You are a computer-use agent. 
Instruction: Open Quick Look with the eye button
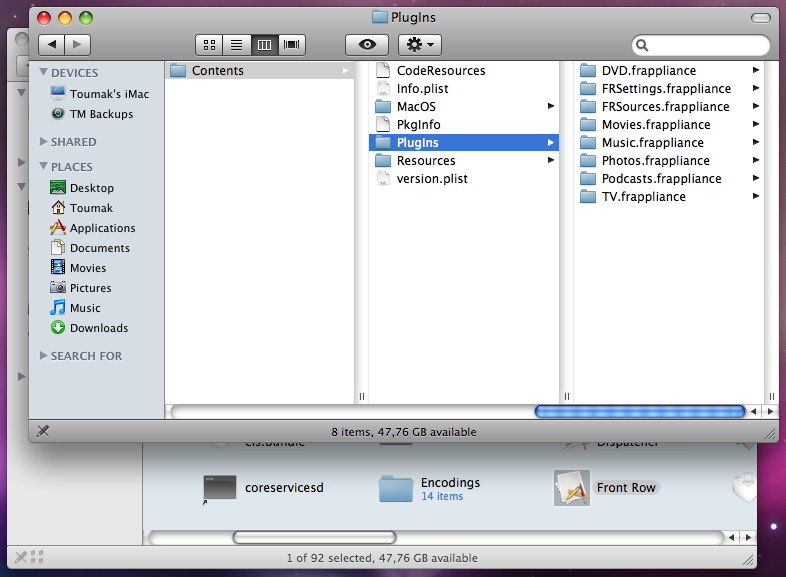point(367,45)
